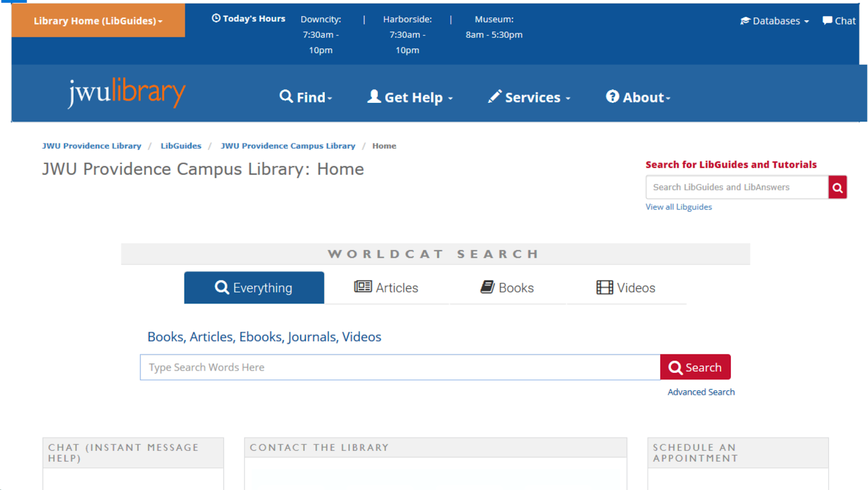
Task: Select the Books search tab
Action: (x=507, y=288)
